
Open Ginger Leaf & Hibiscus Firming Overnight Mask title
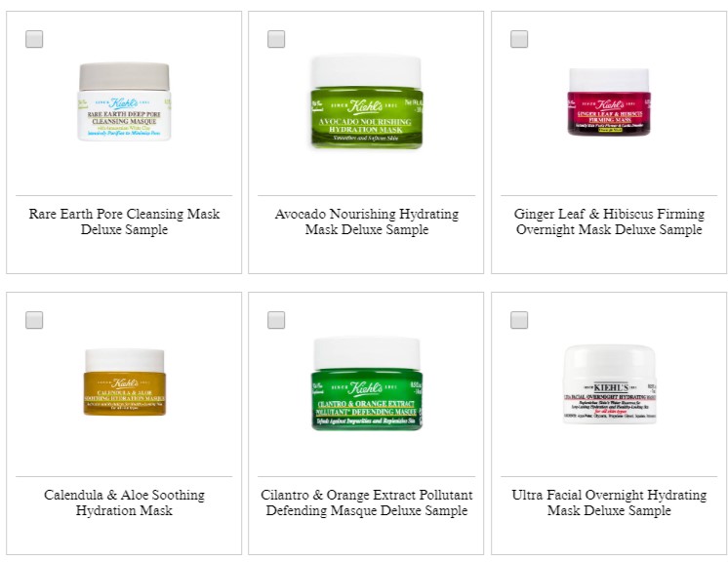[609, 221]
